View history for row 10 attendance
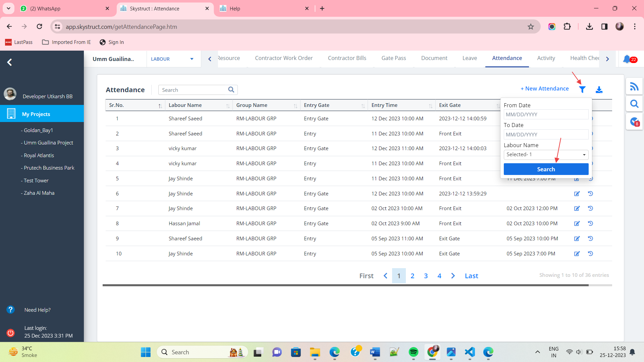644x362 pixels. pos(591,254)
